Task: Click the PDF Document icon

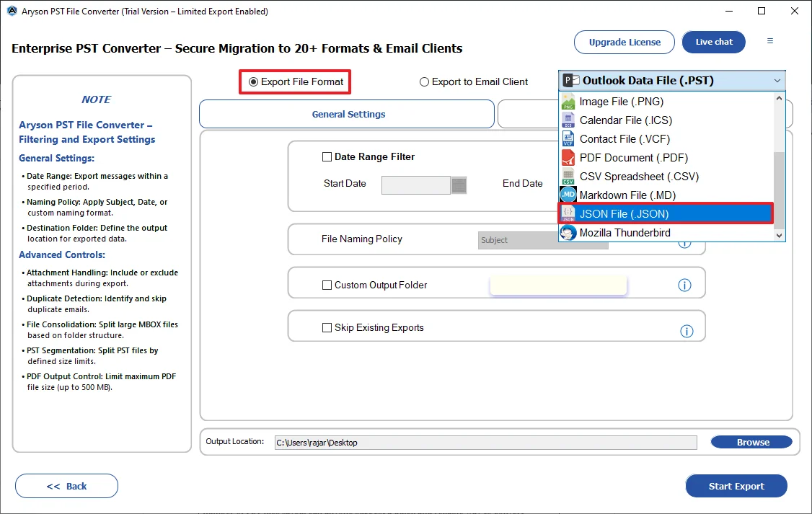Action: click(568, 157)
